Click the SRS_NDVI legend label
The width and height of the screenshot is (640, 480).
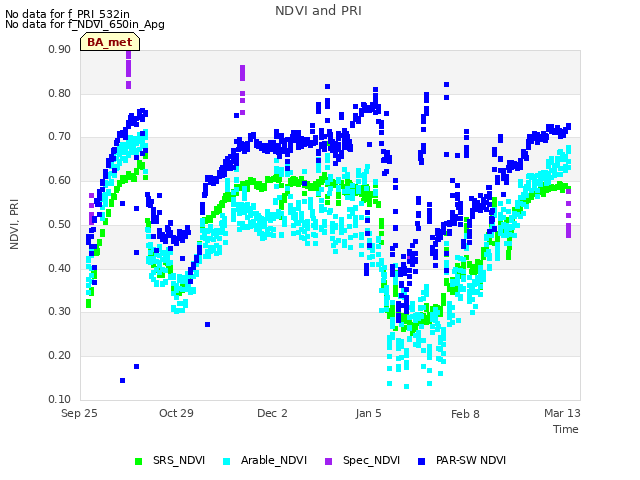pos(179,460)
